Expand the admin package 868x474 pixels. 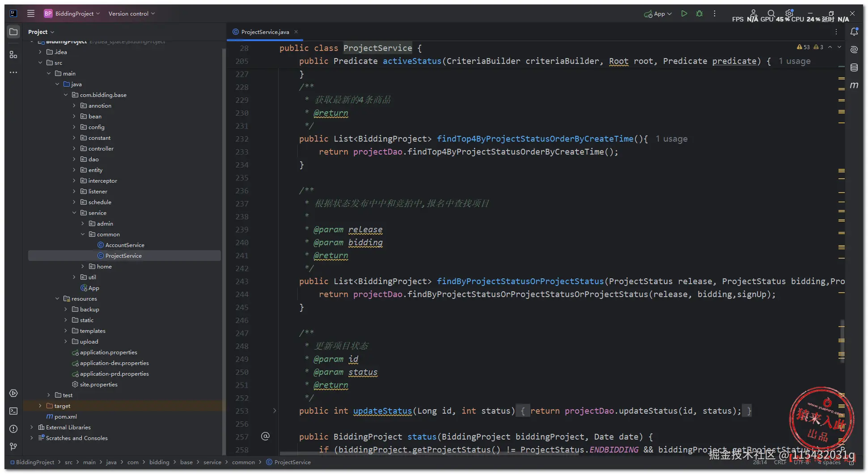coord(83,223)
